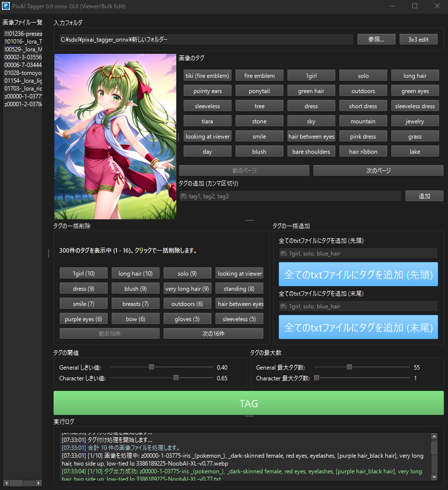The height and width of the screenshot is (490, 448).
Task: Adjust the Character threshold slider
Action: click(x=176, y=378)
